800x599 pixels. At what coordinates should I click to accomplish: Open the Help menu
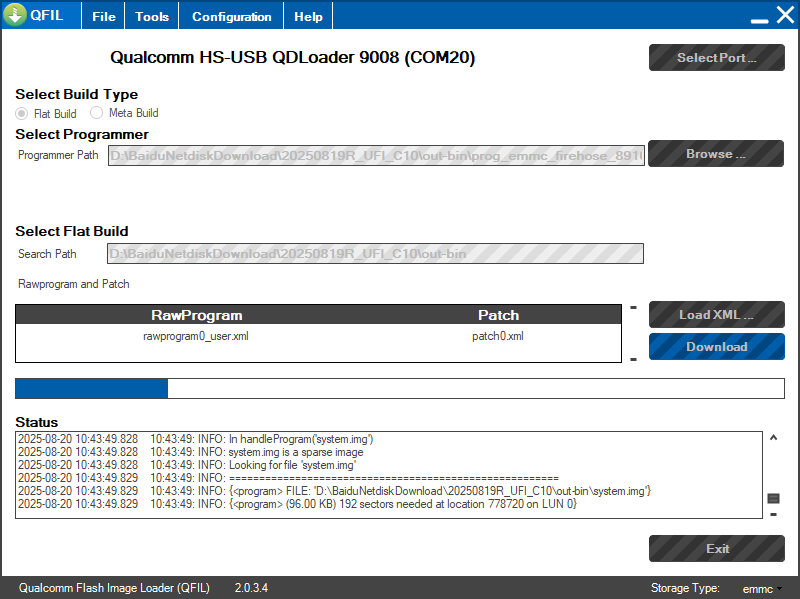coord(309,17)
